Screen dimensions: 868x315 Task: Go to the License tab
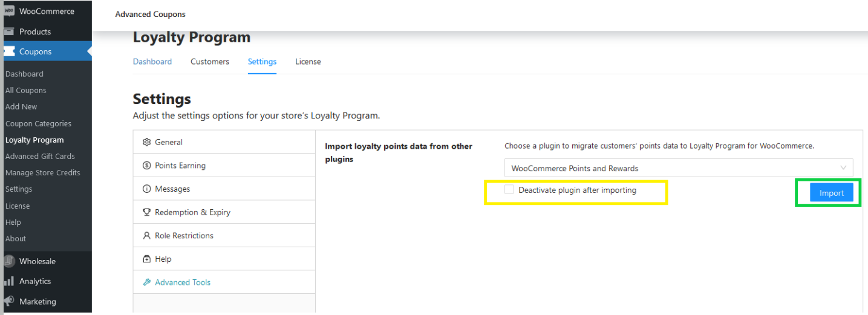click(x=308, y=62)
